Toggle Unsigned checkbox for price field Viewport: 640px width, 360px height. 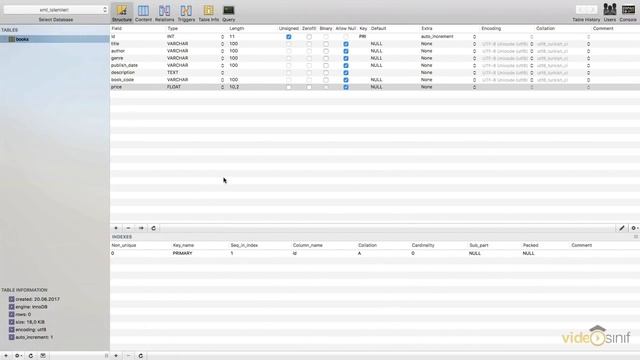pyautogui.click(x=289, y=87)
